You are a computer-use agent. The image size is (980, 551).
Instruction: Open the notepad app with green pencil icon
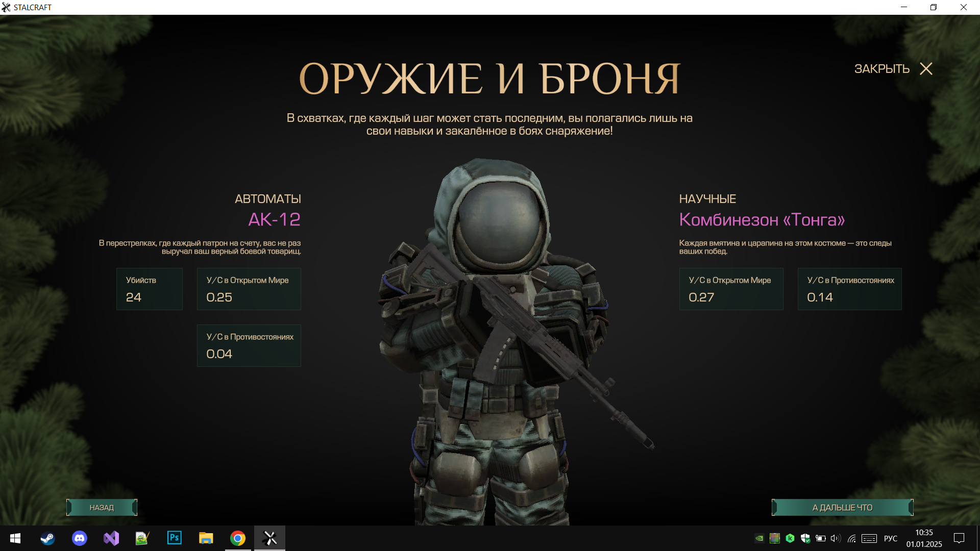coord(142,538)
